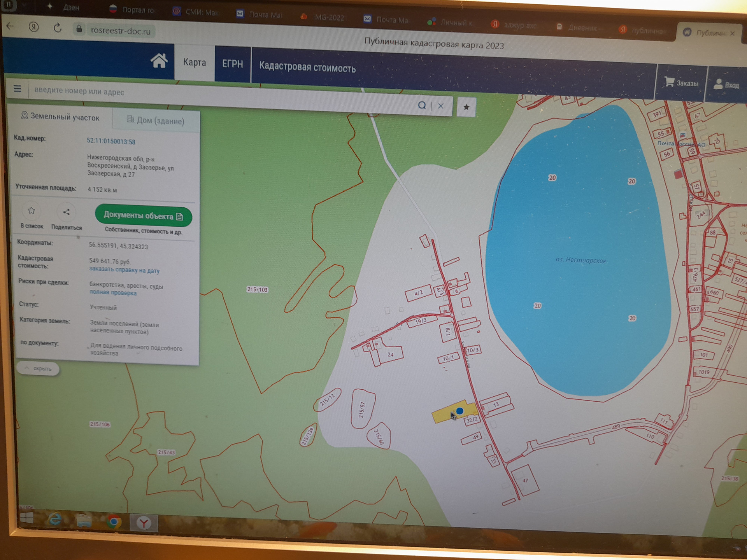The height and width of the screenshot is (560, 747).
Task: Switch to the ЕГРН tab
Action: click(232, 64)
